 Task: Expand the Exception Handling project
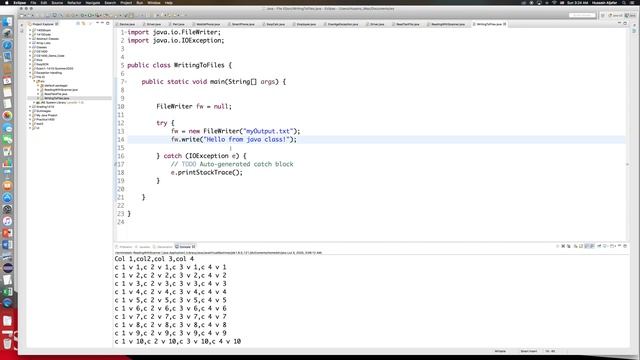tap(30, 73)
